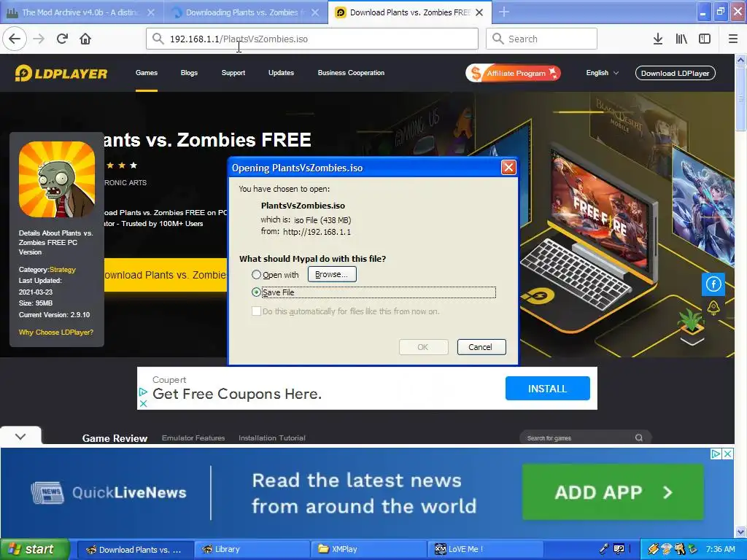Click the Strategy category link
747x560 pixels.
coord(63,270)
